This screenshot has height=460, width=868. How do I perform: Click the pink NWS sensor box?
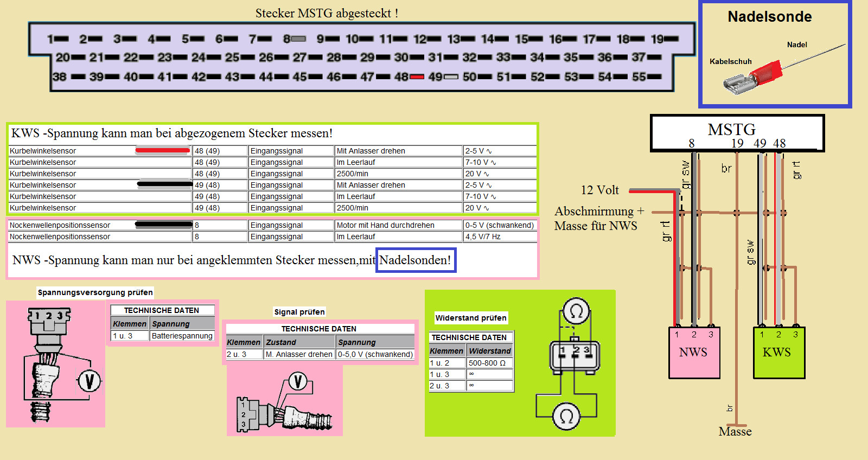tap(694, 353)
